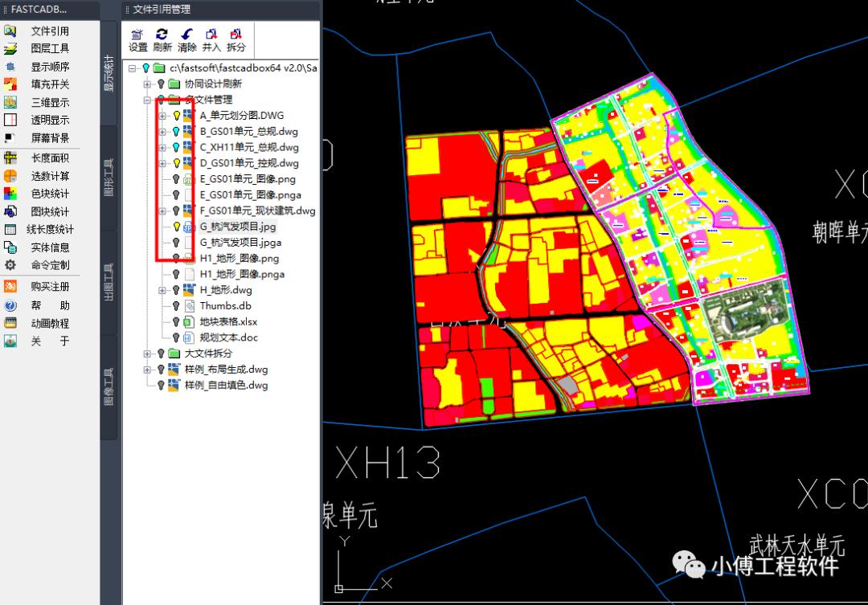This screenshot has height=605, width=868.
Task: Open the 屏幕背景 screen background color option
Action: [x=50, y=138]
